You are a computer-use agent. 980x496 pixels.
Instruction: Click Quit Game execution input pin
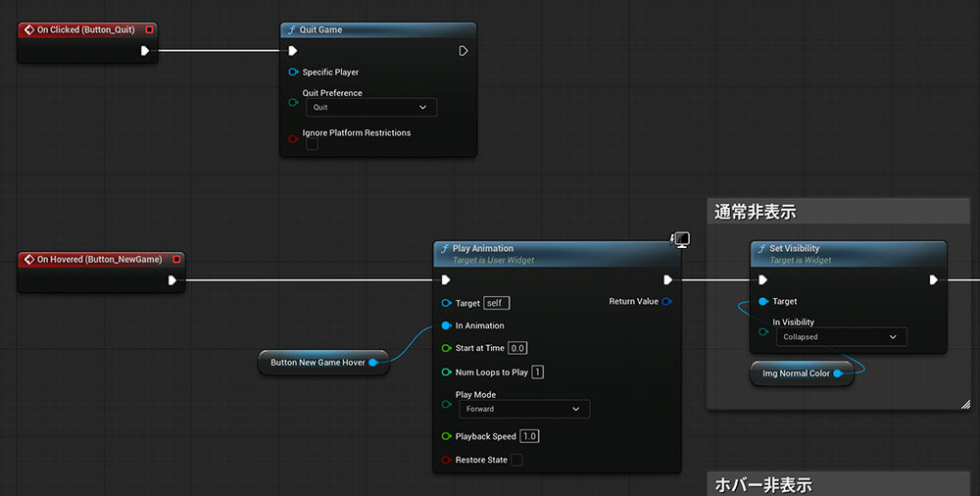[x=292, y=51]
